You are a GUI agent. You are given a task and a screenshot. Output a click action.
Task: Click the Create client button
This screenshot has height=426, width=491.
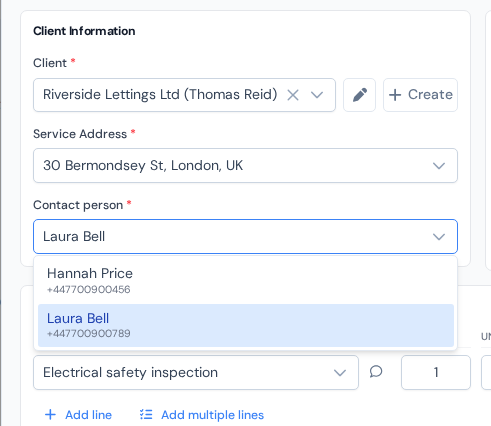click(x=420, y=95)
